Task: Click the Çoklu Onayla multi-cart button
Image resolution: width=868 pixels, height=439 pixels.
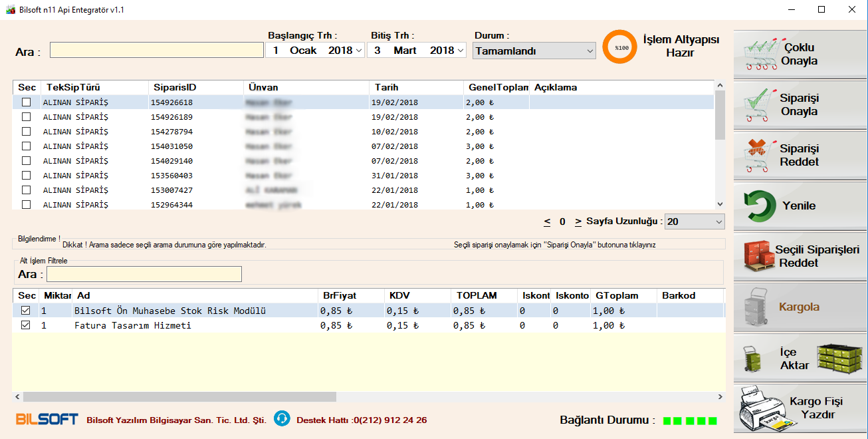Action: point(800,55)
